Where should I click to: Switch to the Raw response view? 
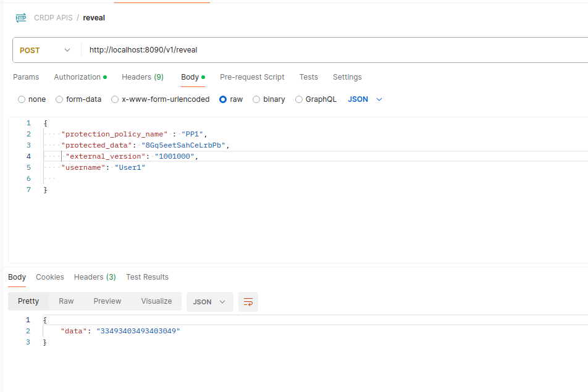coord(66,301)
